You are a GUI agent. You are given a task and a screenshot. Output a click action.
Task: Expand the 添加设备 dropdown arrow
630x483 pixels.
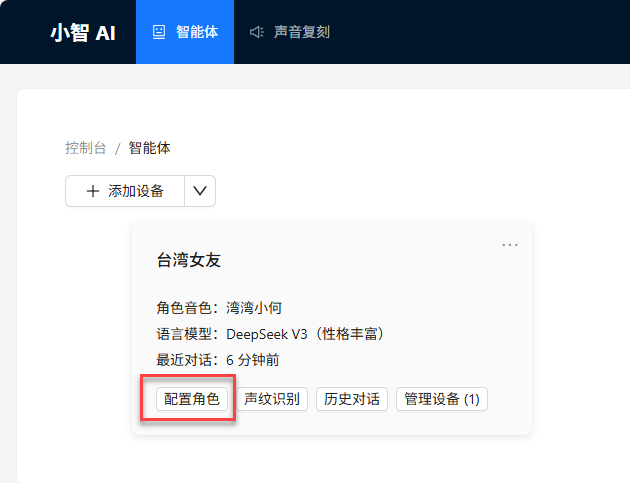200,191
